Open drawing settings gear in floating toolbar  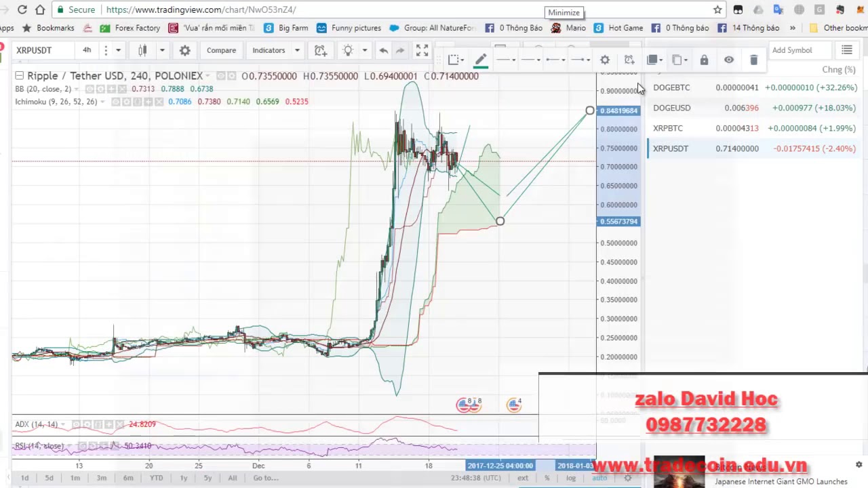click(x=605, y=60)
